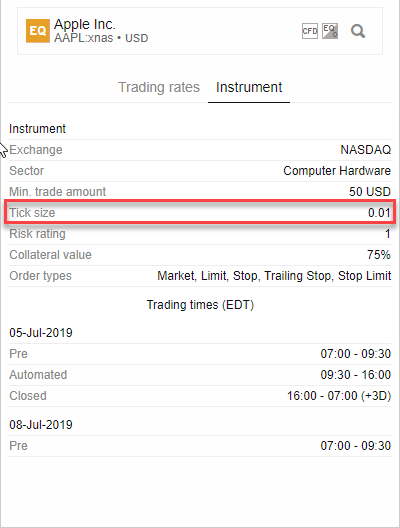Open the Instrument tab
The height and width of the screenshot is (528, 400).
pos(249,87)
